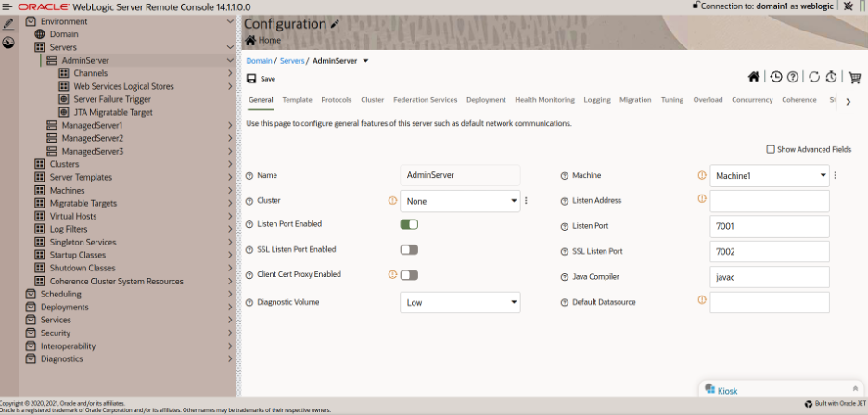
Task: Click the help icon beside Listen Address
Action: (x=564, y=201)
